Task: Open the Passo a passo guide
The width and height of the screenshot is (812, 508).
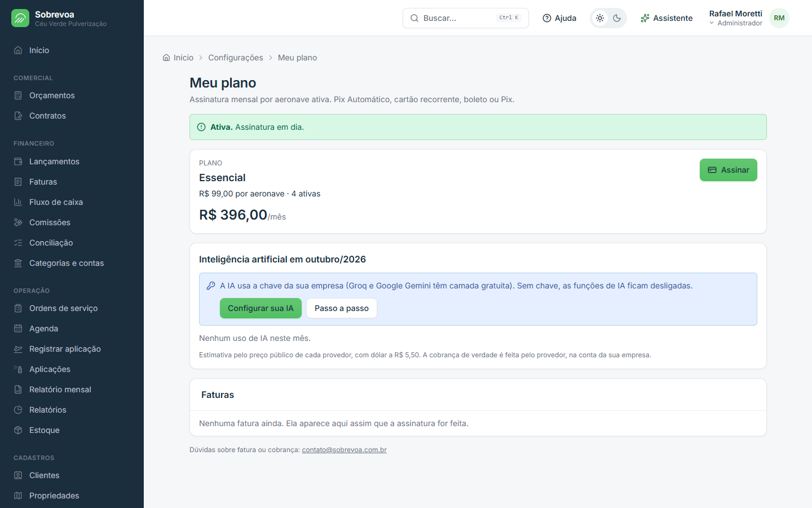Action: [342, 308]
